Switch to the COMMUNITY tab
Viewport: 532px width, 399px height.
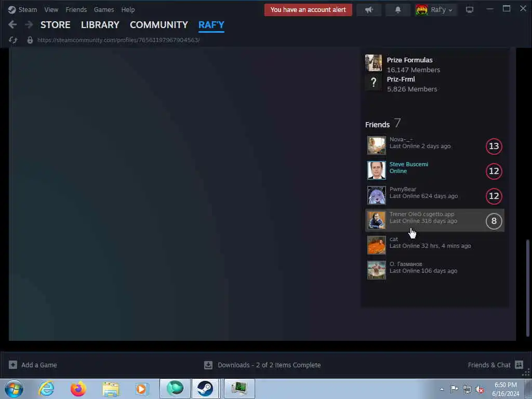point(159,25)
